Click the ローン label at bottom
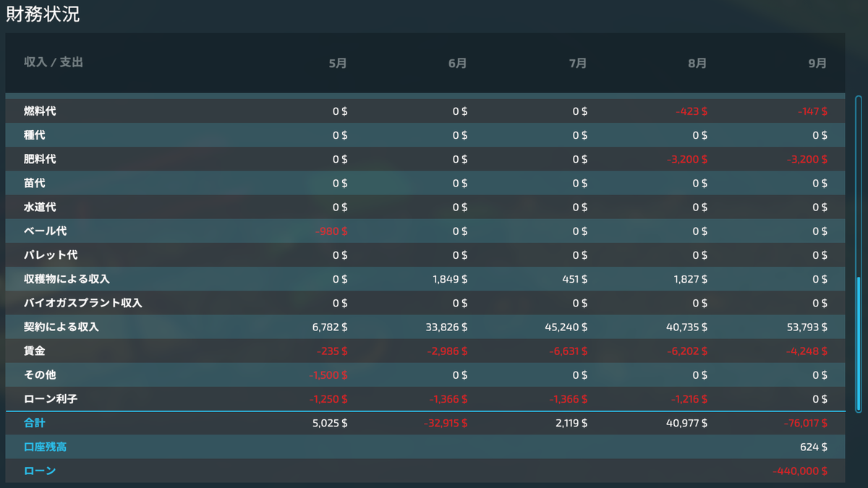 tap(40, 471)
